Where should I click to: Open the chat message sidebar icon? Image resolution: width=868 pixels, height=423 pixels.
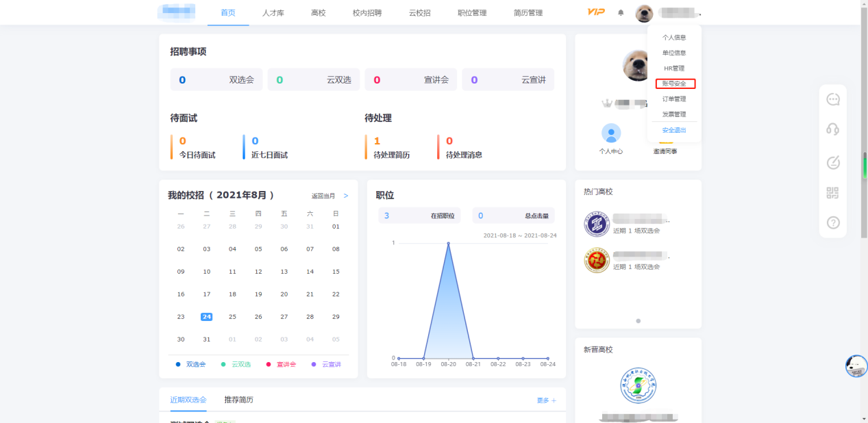point(833,100)
